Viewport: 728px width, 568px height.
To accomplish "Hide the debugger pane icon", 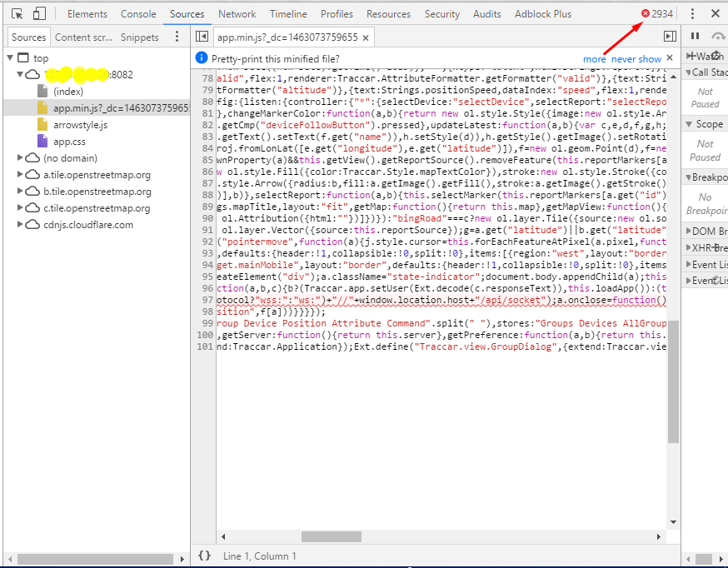I will pyautogui.click(x=670, y=36).
